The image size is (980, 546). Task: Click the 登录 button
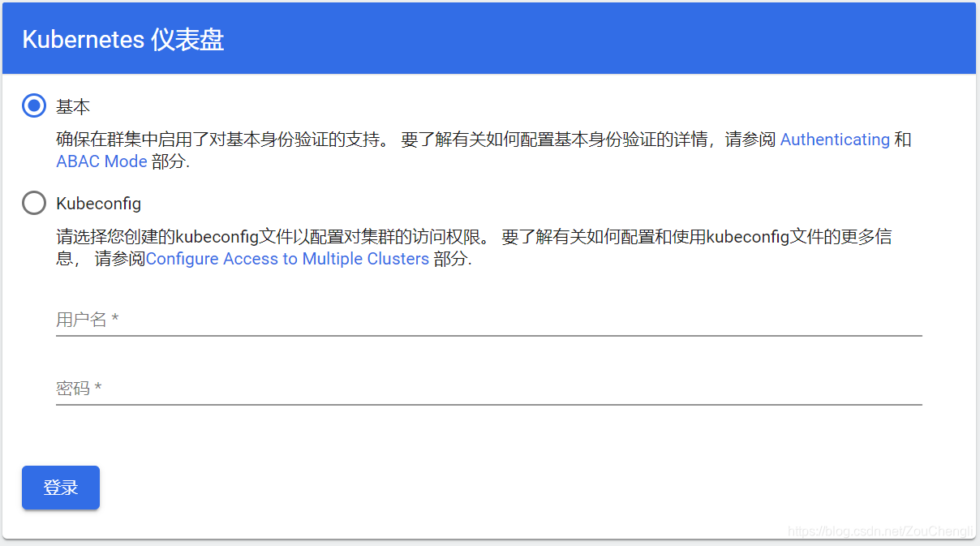tap(61, 488)
